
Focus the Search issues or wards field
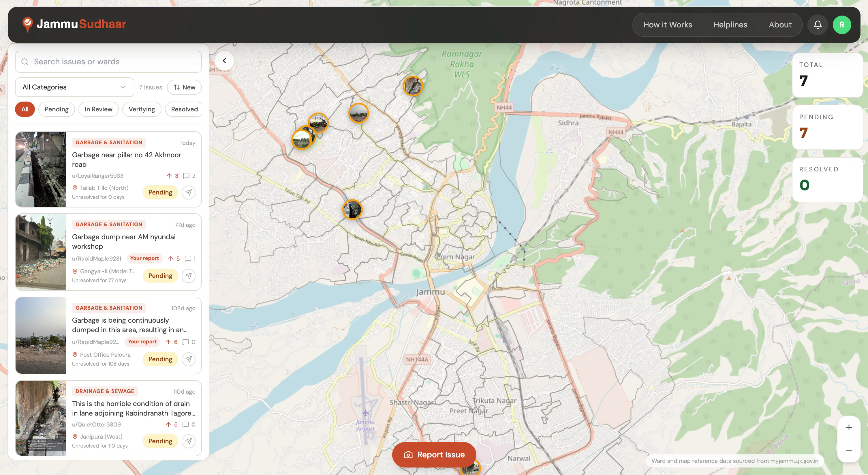[x=108, y=62]
